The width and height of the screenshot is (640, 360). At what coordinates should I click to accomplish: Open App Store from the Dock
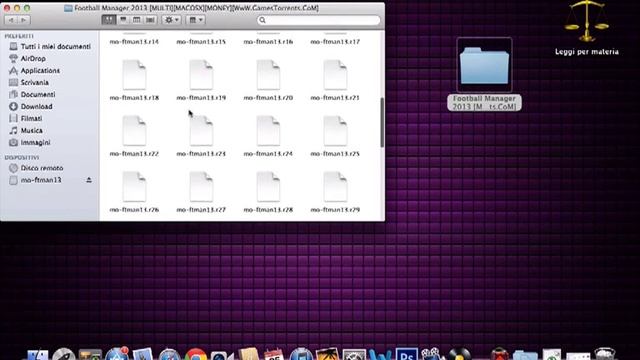click(x=117, y=354)
